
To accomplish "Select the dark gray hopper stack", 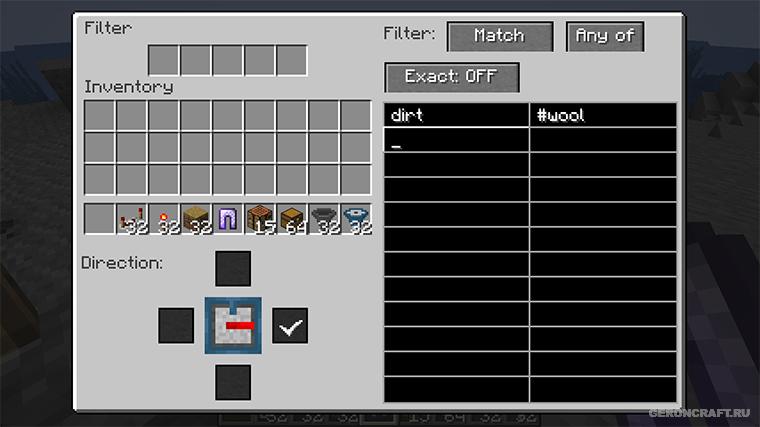I will (324, 219).
